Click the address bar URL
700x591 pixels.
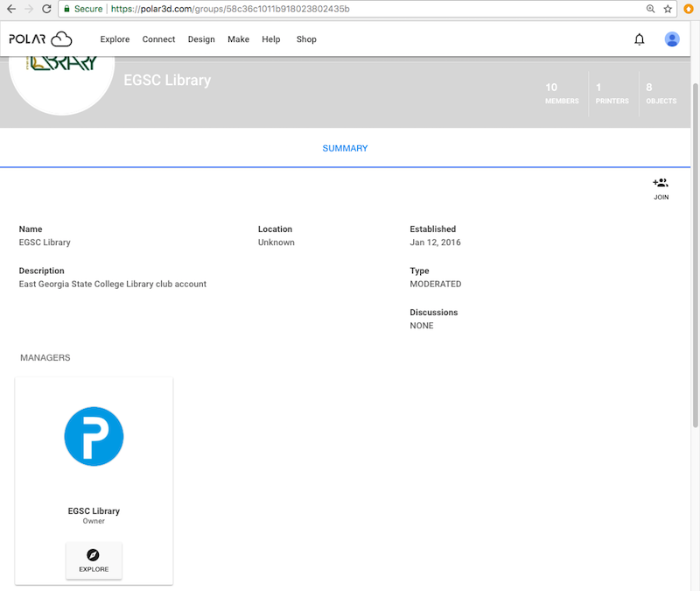(x=230, y=9)
